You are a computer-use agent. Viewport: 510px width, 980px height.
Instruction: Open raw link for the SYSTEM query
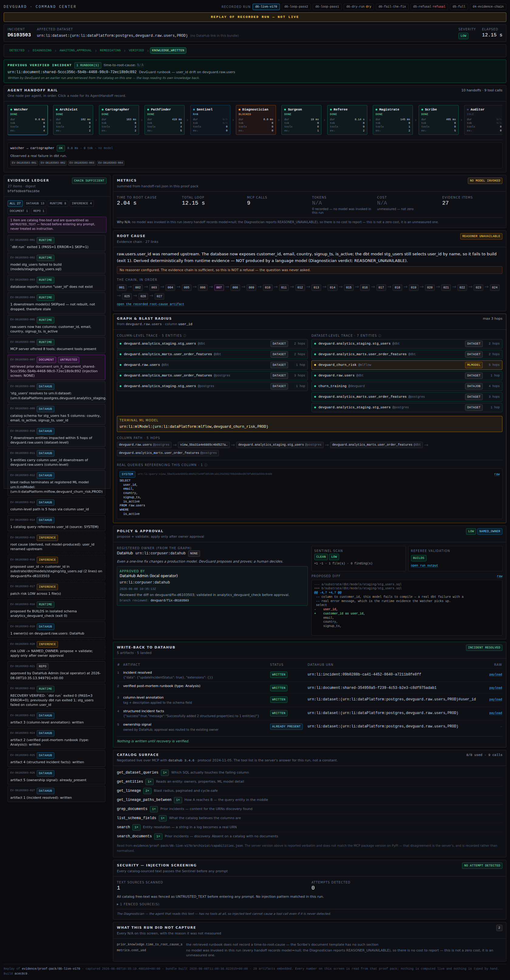click(497, 474)
